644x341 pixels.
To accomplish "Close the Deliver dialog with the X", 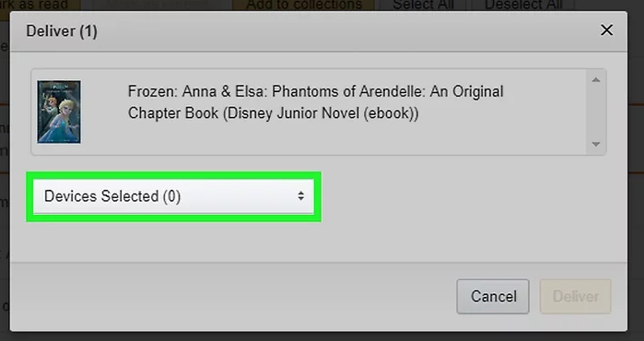I will [606, 30].
